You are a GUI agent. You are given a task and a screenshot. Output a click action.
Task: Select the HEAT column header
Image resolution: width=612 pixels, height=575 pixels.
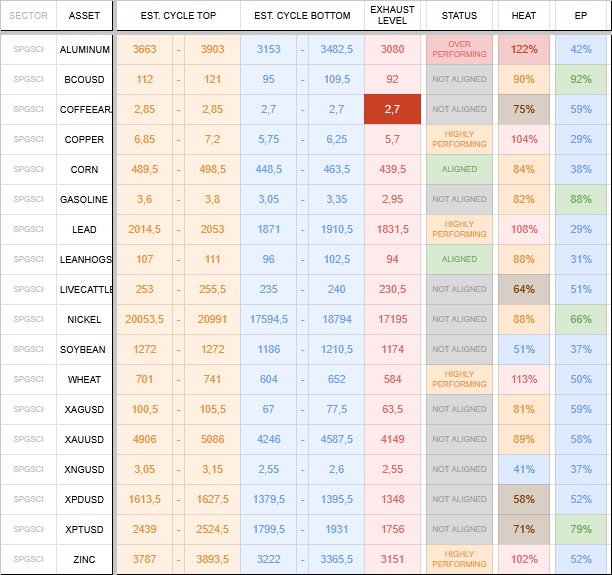click(524, 16)
